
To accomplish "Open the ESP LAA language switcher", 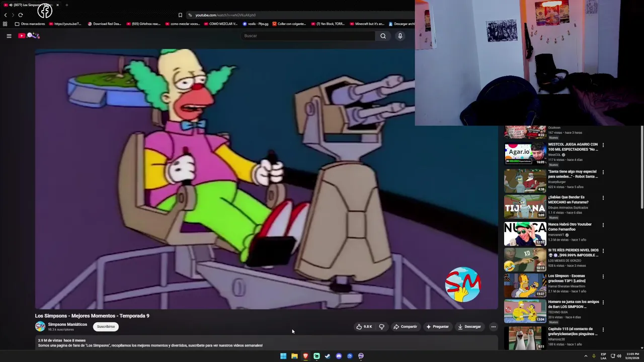I will click(603, 356).
